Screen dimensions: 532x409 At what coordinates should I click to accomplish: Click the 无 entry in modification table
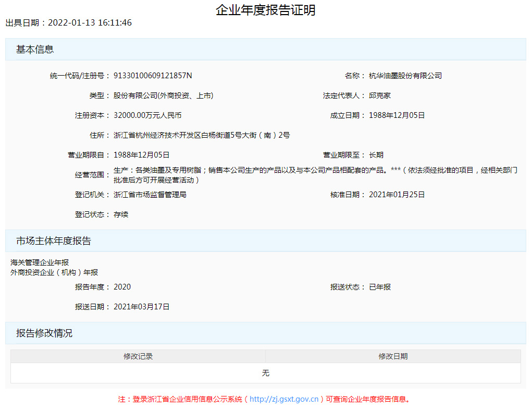266,372
